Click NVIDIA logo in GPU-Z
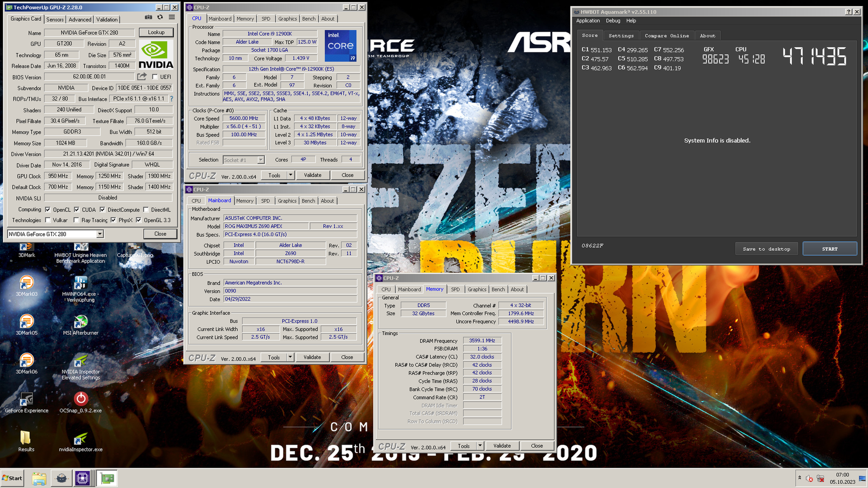 [x=156, y=55]
